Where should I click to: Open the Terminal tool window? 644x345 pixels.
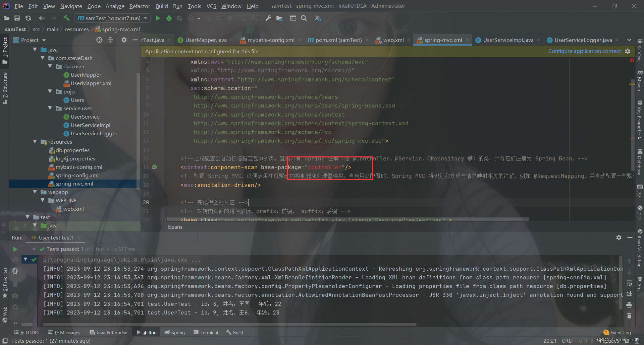tap(206, 333)
